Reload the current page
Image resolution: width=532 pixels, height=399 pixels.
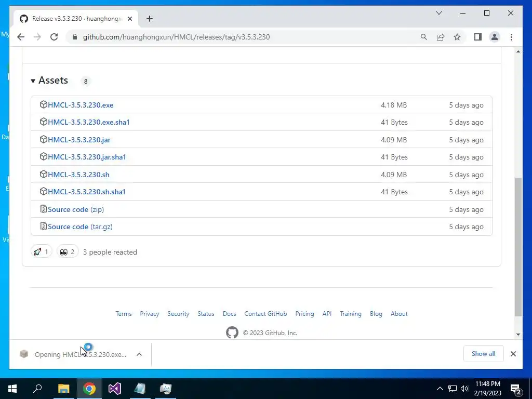coord(54,37)
